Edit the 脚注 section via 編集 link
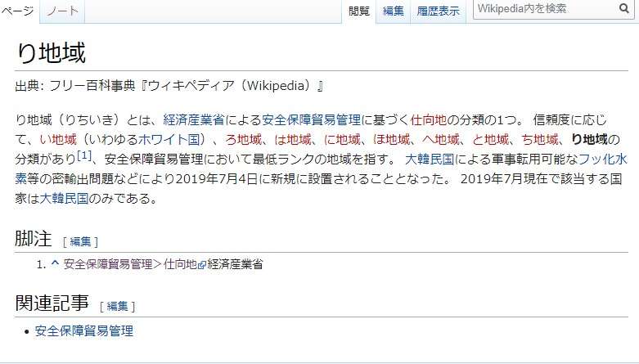639x364 pixels. coord(80,242)
